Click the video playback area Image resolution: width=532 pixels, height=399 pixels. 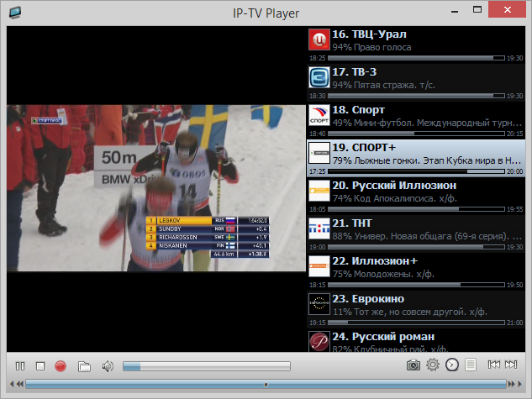(156, 188)
